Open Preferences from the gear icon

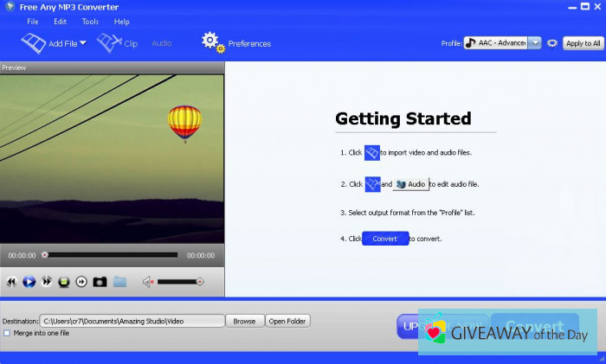pyautogui.click(x=212, y=42)
